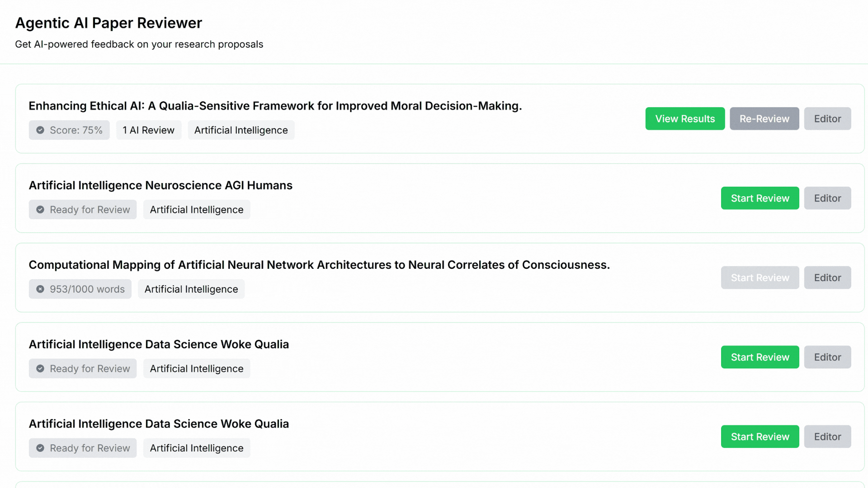
Task: Open the Editor for the first Woke Qualia paper
Action: pyautogui.click(x=827, y=357)
